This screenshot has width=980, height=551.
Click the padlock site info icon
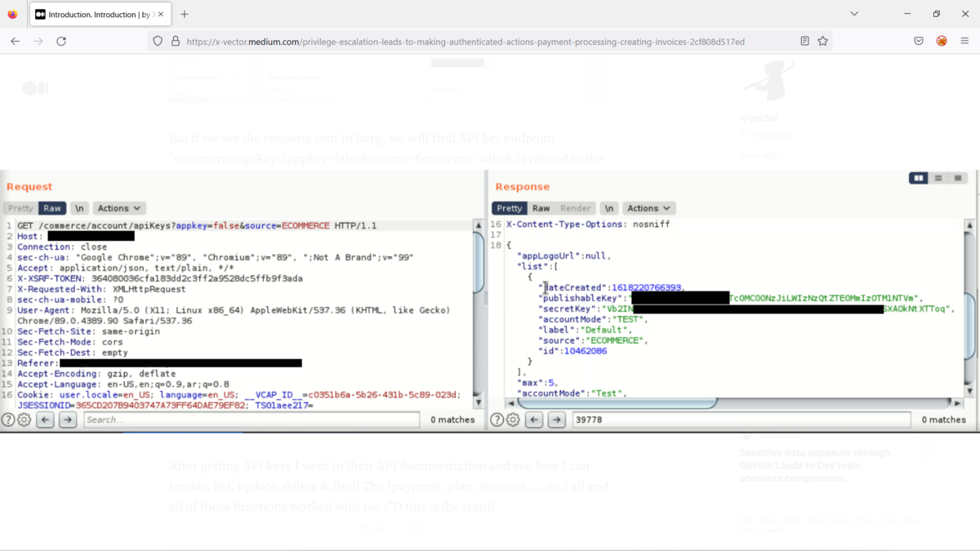(x=175, y=41)
